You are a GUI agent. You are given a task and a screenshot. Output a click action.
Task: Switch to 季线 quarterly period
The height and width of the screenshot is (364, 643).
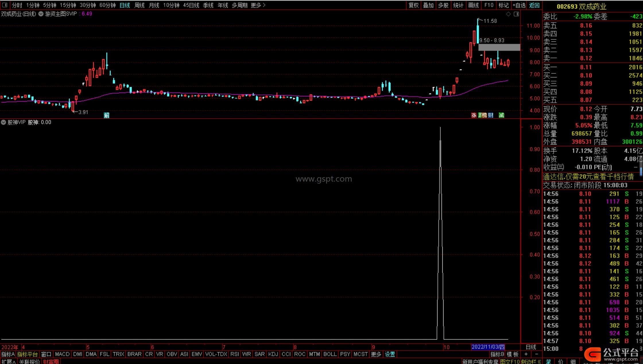pyautogui.click(x=208, y=5)
